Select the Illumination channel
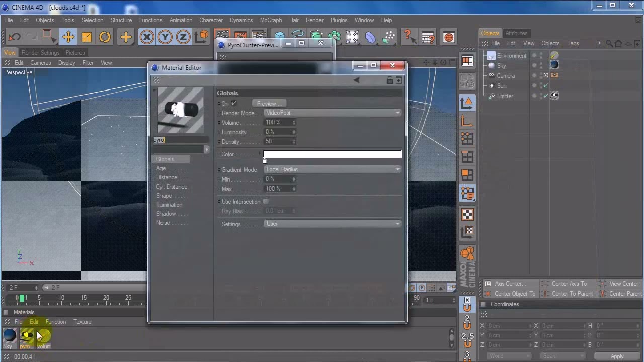Screen dimensions: 644x362 pyautogui.click(x=170, y=205)
